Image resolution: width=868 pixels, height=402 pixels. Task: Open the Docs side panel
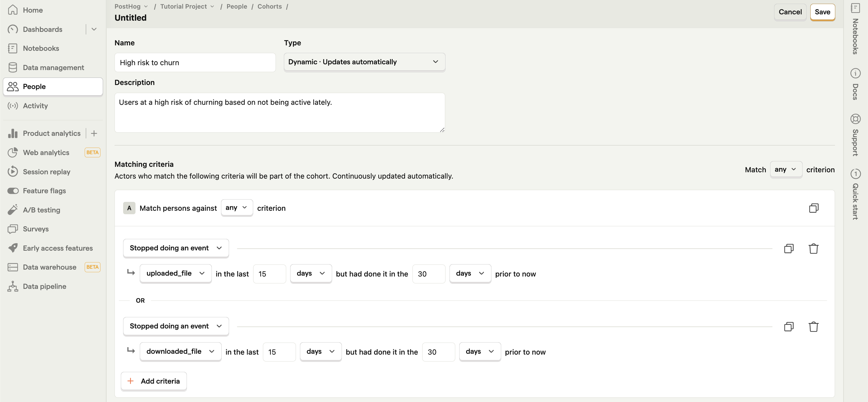(856, 84)
